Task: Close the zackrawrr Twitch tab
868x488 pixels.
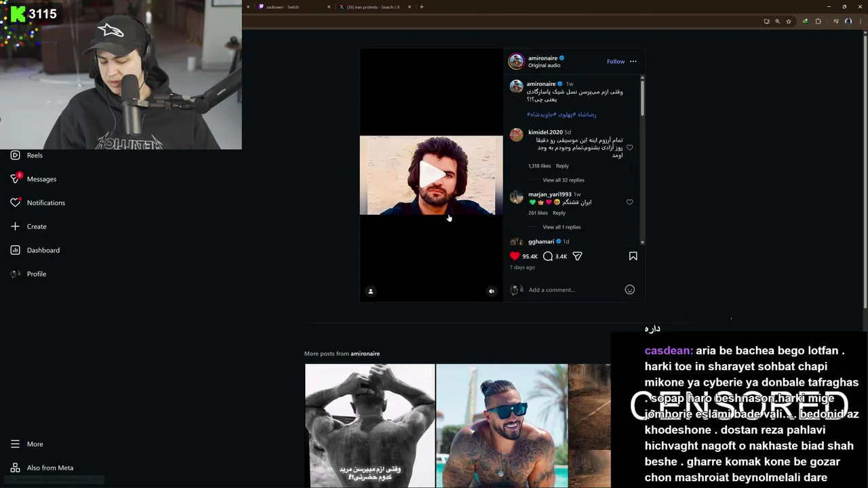Action: coord(329,7)
